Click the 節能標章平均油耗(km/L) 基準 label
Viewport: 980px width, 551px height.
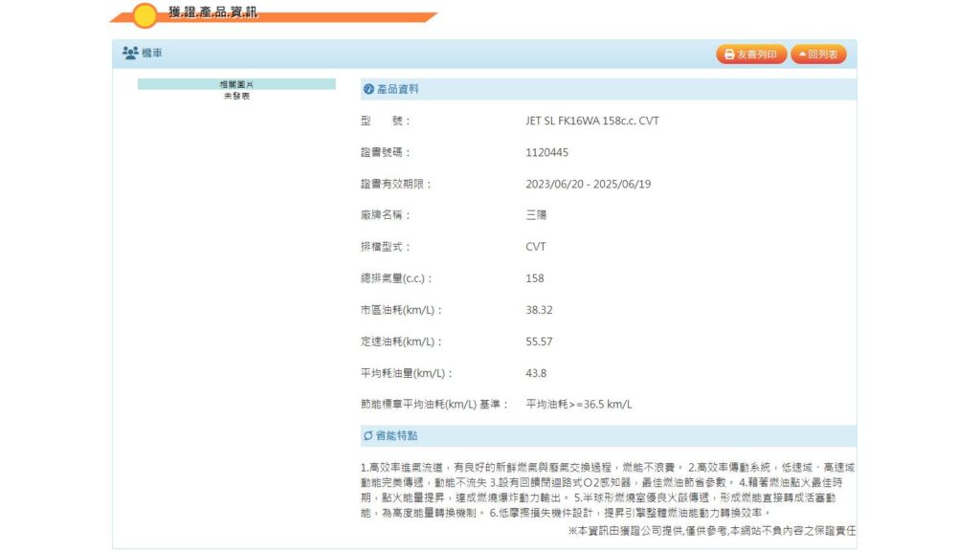coord(434,405)
